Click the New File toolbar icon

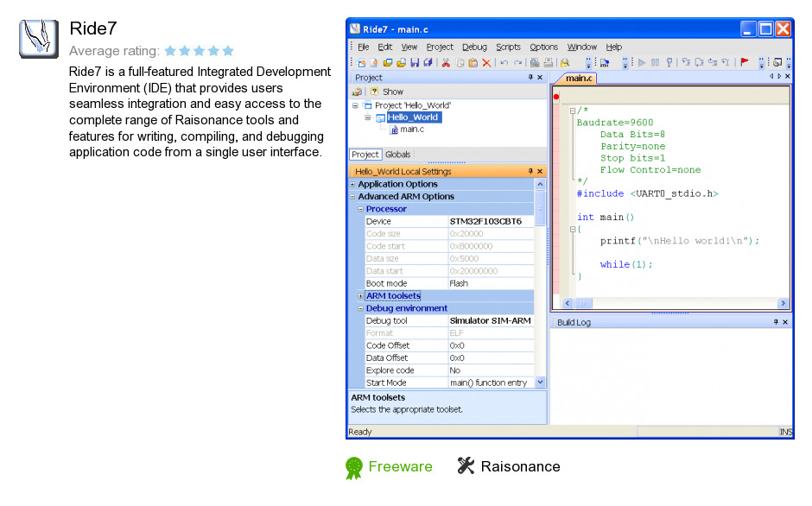pos(374,63)
